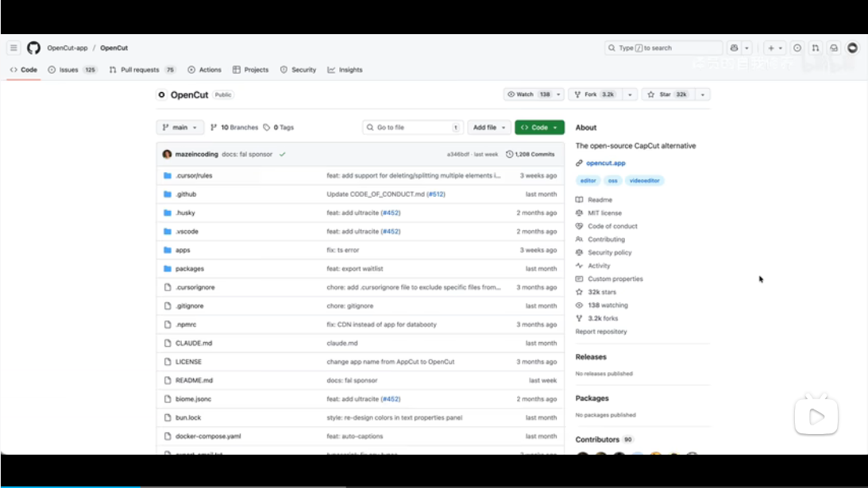Click the video overlay play button
868x488 pixels.
[x=816, y=416]
